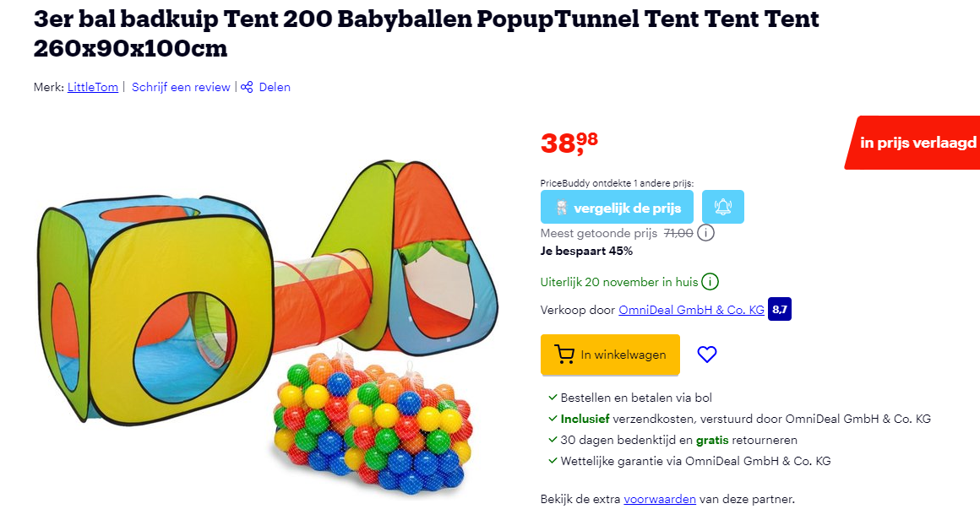
Task: Open the LittleTom brand page
Action: click(93, 87)
